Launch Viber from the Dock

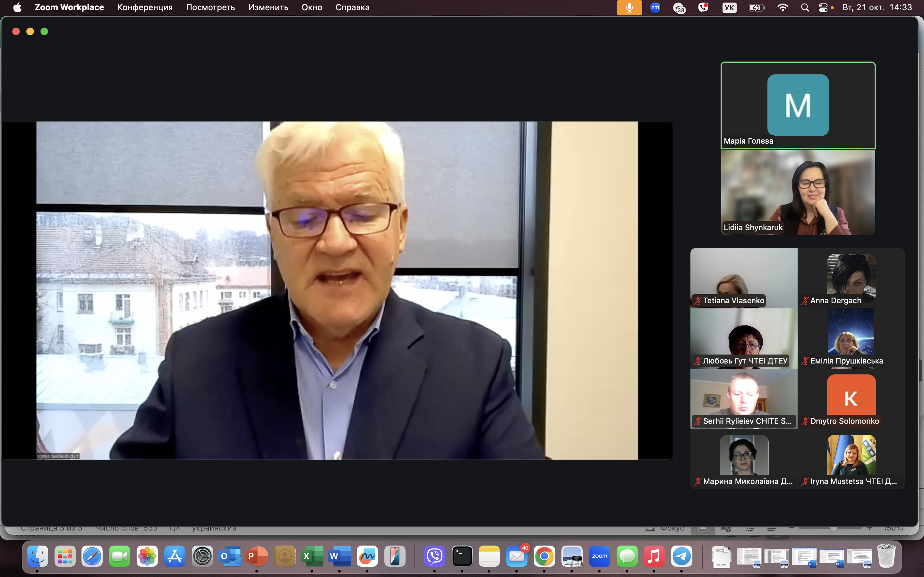tap(434, 556)
